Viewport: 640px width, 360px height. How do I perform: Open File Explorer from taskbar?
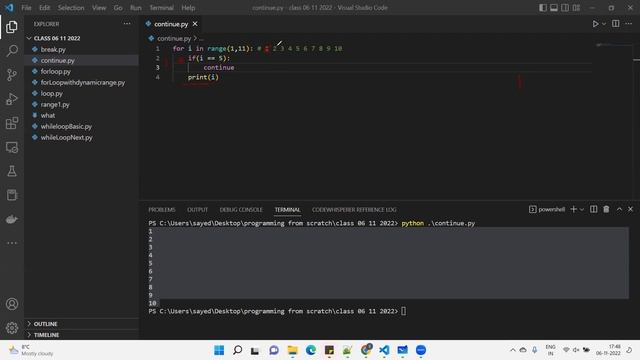[x=293, y=350]
